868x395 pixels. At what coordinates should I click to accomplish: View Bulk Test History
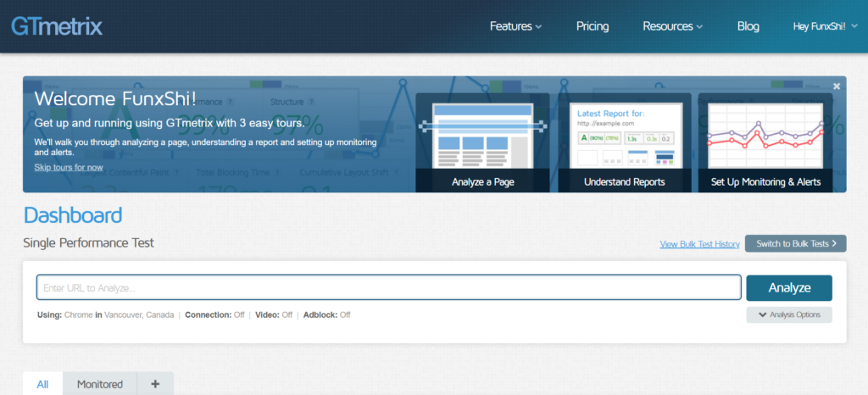pyautogui.click(x=699, y=244)
